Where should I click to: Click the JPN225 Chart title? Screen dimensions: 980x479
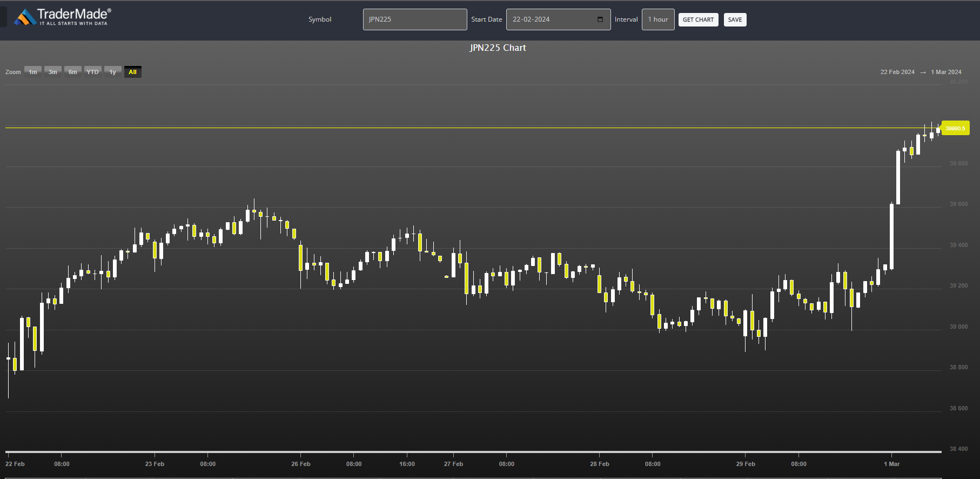[x=498, y=48]
